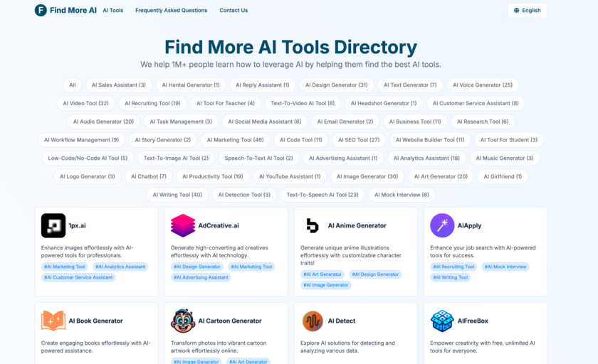Select AI Workflow Management (9)

click(82, 140)
